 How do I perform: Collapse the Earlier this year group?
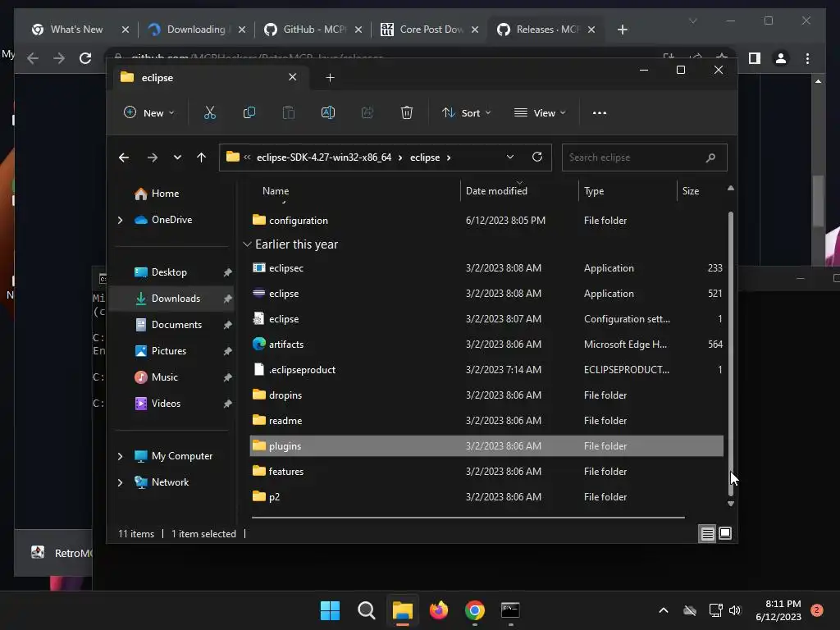click(247, 244)
